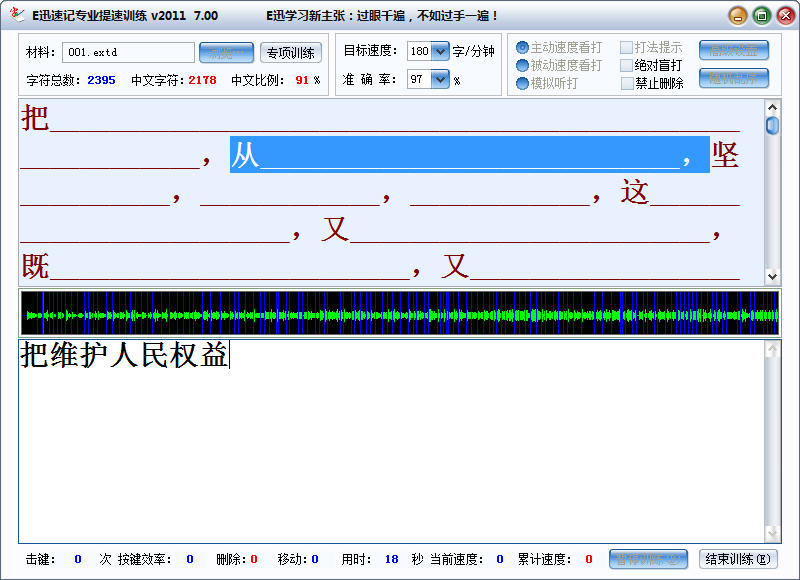Click the E迅速记 app icon in the title bar
This screenshot has width=800, height=580.
[17, 14]
